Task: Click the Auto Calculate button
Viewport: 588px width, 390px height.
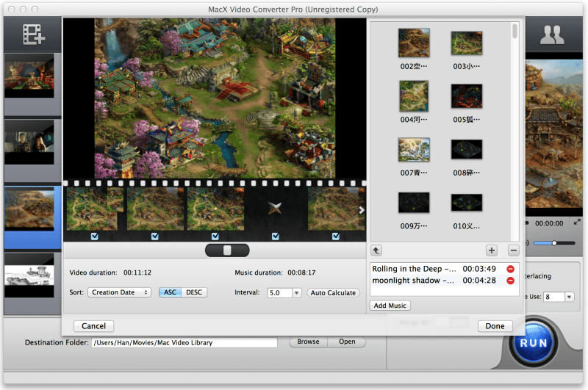Action: tap(333, 292)
